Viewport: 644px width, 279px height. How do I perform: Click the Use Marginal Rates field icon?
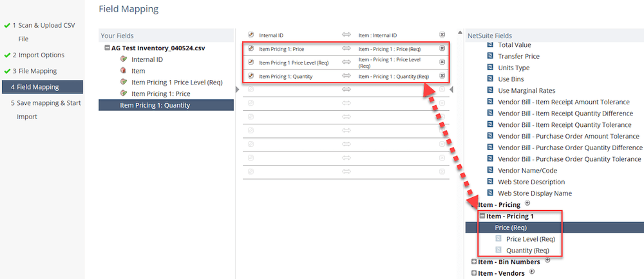pyautogui.click(x=490, y=90)
